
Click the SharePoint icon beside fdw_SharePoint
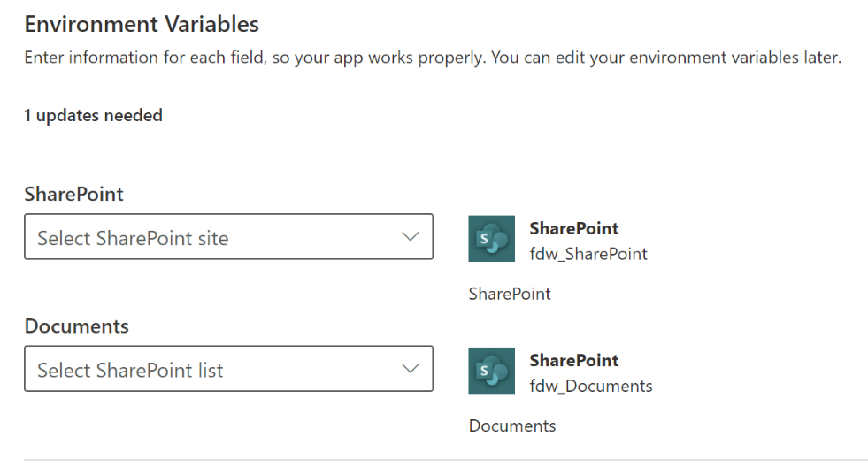point(491,239)
